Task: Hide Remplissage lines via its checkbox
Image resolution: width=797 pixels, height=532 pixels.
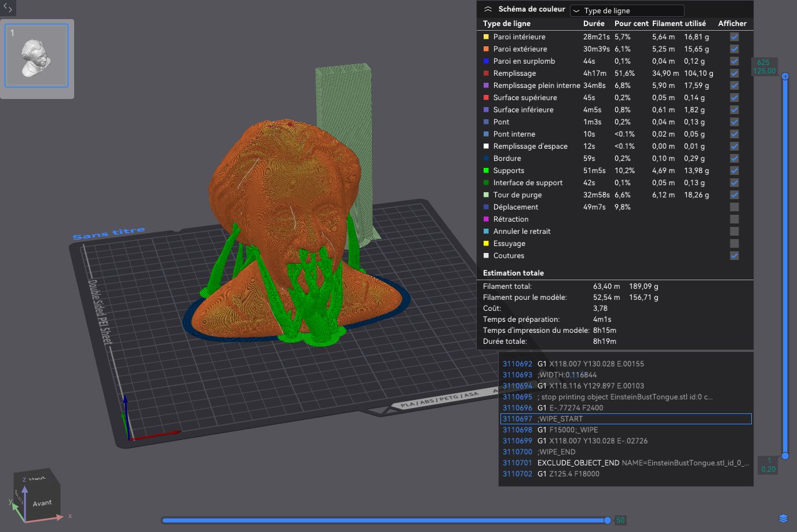Action: click(734, 74)
